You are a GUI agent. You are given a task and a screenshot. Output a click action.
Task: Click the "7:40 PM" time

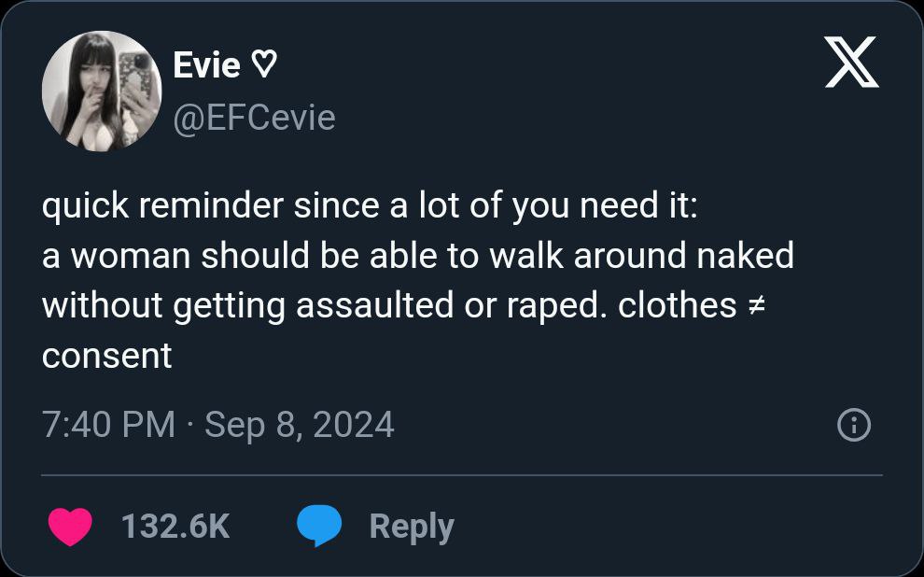[108, 426]
